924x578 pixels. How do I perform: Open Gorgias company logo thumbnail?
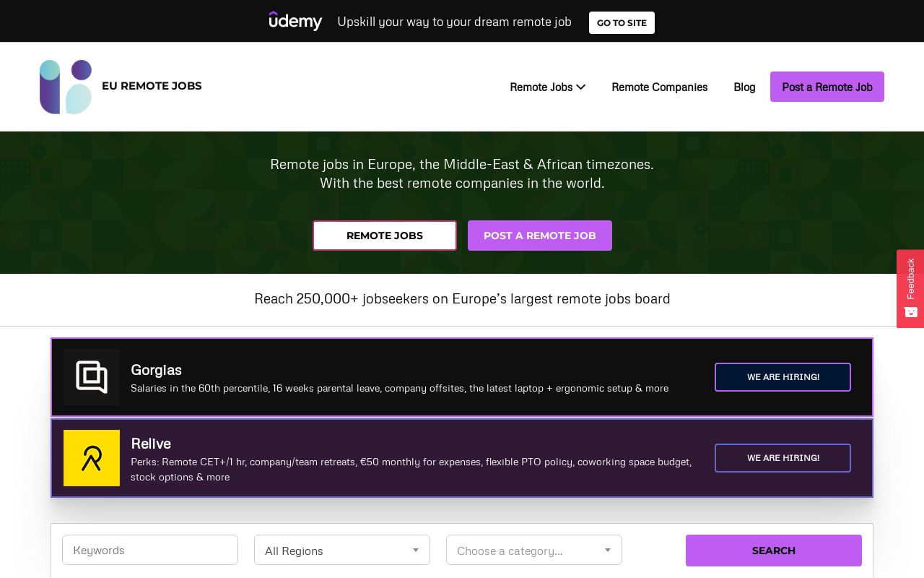[92, 377]
